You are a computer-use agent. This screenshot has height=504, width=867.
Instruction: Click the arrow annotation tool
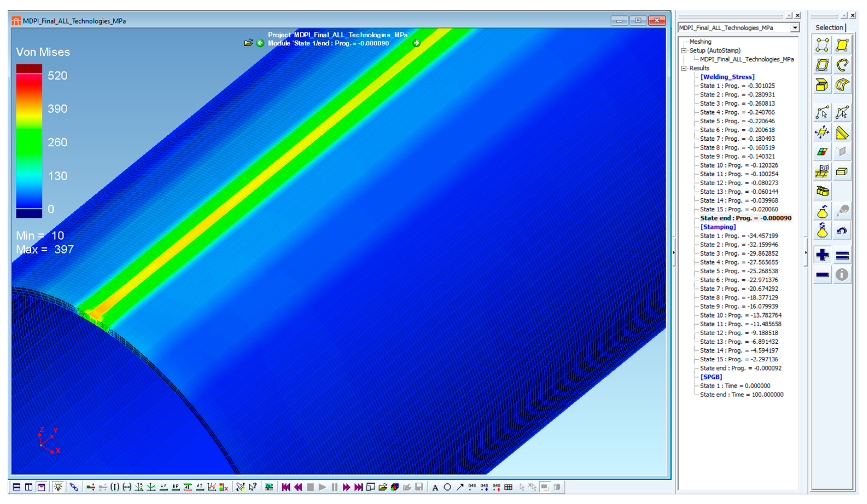click(460, 487)
